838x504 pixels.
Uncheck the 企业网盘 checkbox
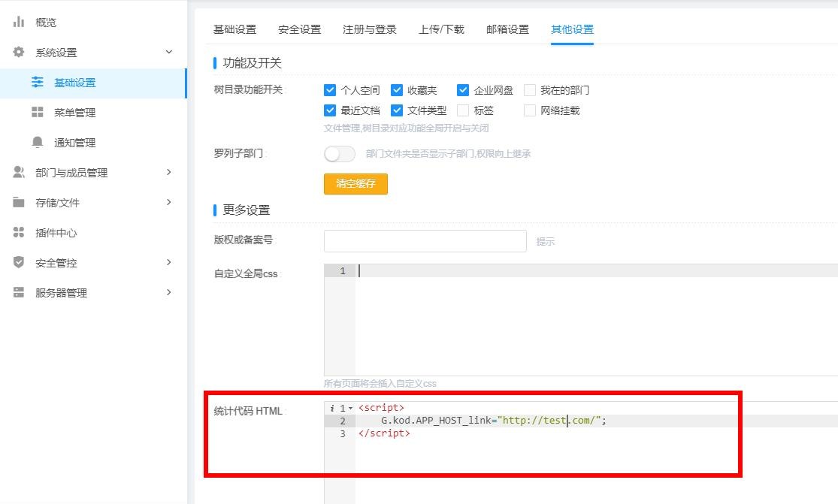(x=463, y=89)
